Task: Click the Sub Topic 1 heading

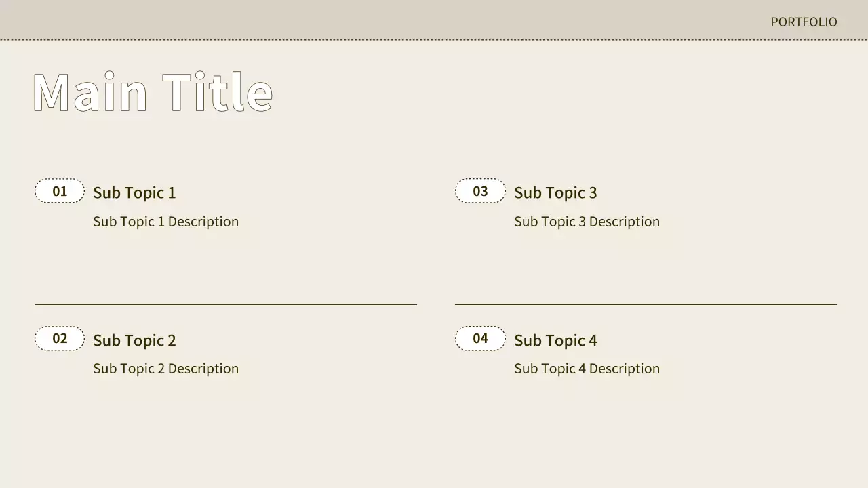Action: pos(134,192)
